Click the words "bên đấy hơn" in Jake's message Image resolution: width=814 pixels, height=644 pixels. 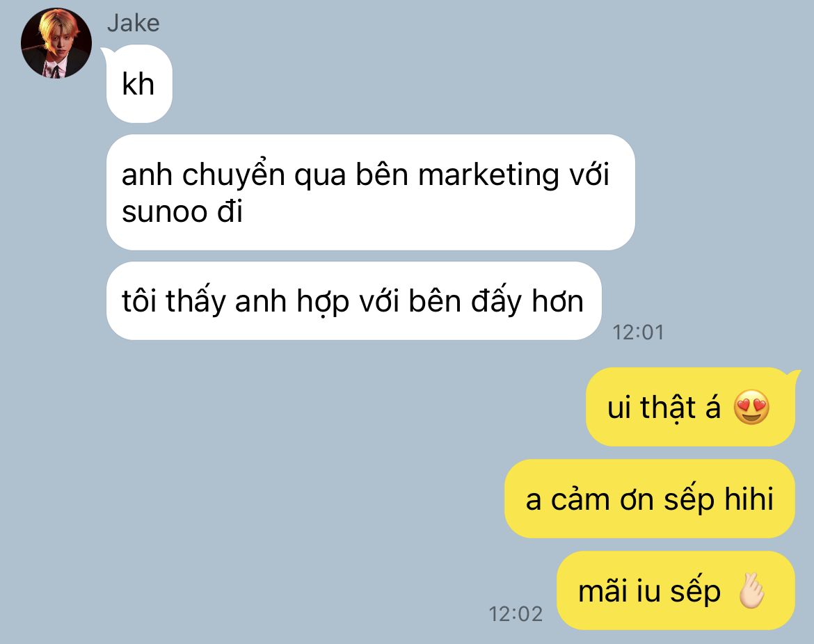pos(496,301)
